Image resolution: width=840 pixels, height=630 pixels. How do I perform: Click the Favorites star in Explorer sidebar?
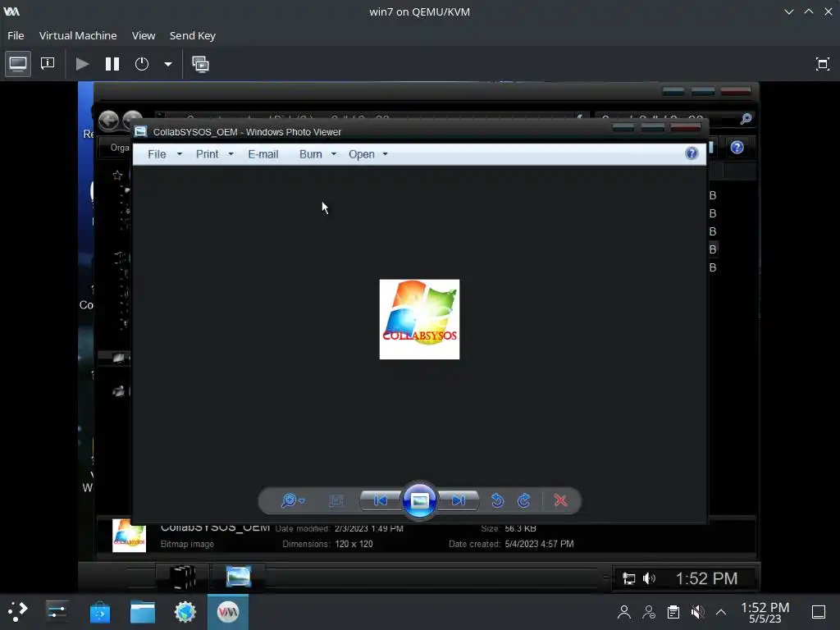(x=117, y=176)
